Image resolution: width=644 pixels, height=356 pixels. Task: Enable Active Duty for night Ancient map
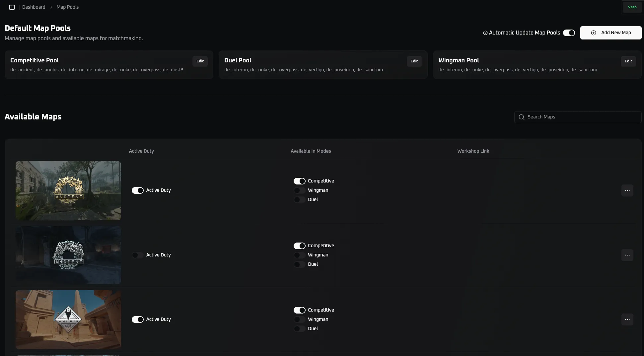137,255
